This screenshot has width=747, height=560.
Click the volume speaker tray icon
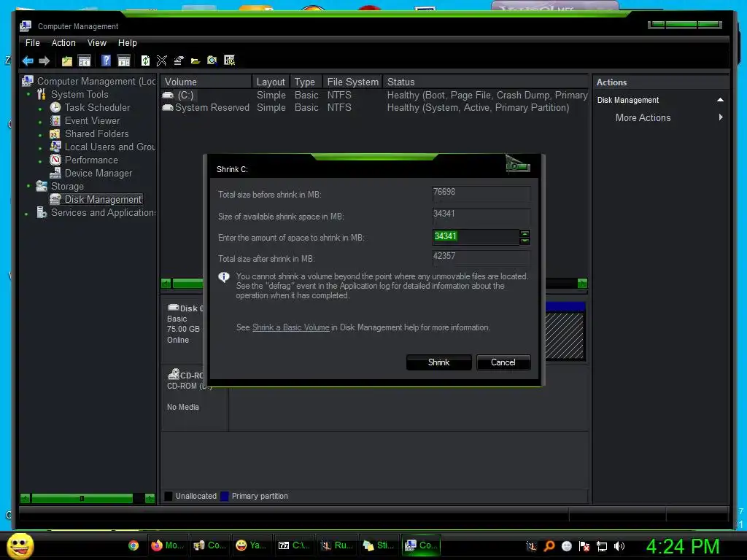tap(619, 546)
